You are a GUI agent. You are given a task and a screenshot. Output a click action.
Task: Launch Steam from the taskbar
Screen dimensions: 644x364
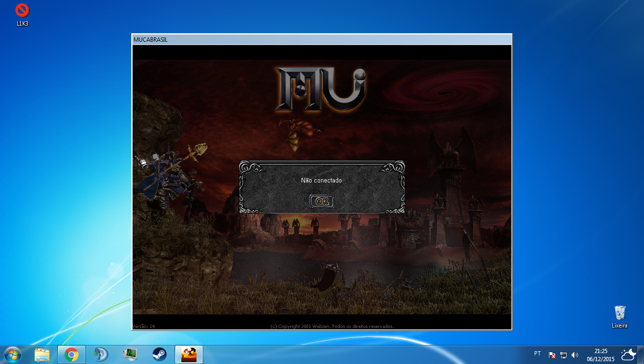tap(159, 355)
